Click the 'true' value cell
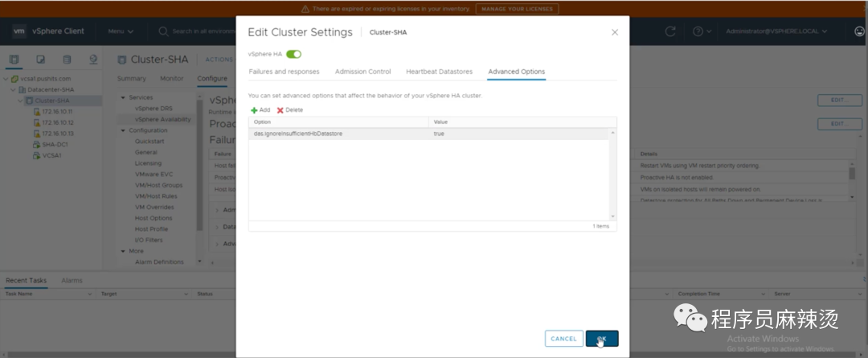This screenshot has width=868, height=358. pyautogui.click(x=439, y=134)
